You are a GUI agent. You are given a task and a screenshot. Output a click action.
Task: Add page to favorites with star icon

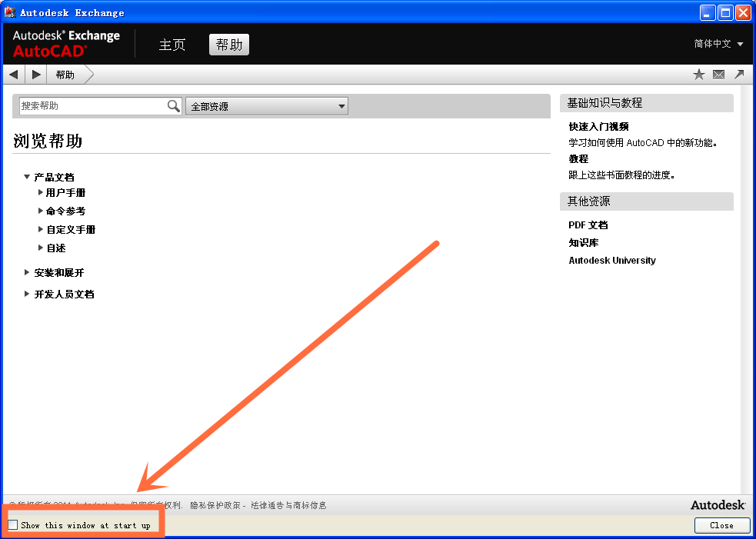(698, 75)
